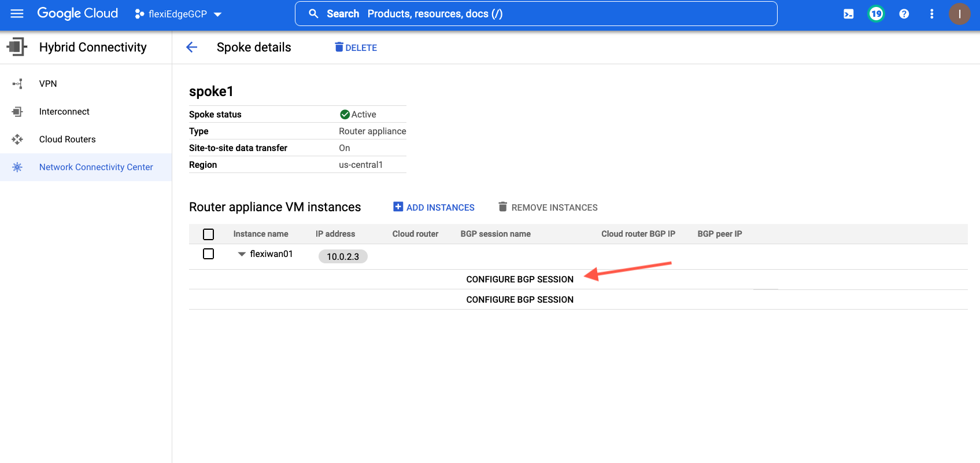Open Interconnect in the sidebar
The image size is (980, 463).
click(86, 112)
